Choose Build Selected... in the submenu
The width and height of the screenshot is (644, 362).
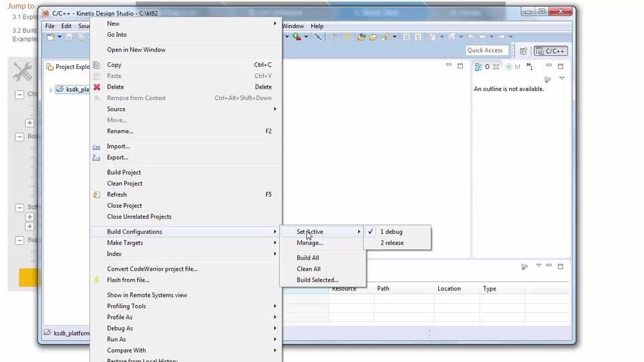[x=323, y=280]
